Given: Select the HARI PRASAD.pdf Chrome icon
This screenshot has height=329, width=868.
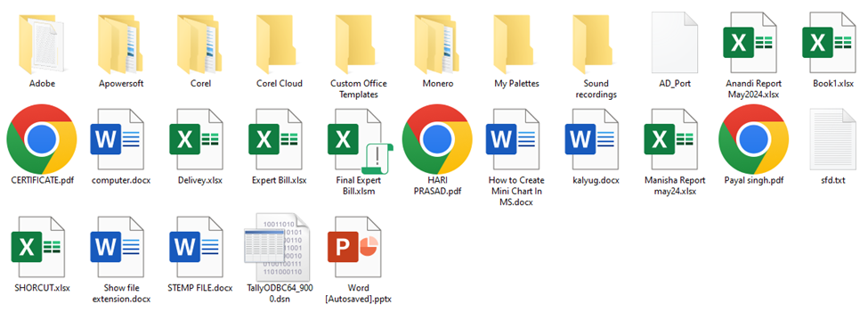Looking at the screenshot, I should tap(437, 139).
